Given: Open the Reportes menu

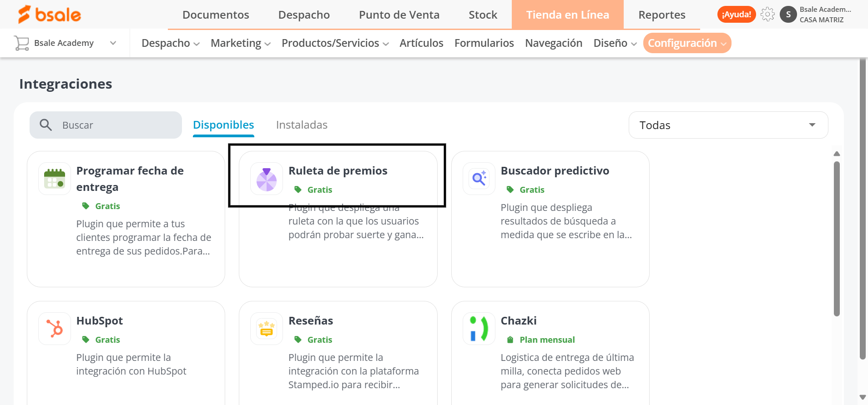Looking at the screenshot, I should click(x=661, y=15).
